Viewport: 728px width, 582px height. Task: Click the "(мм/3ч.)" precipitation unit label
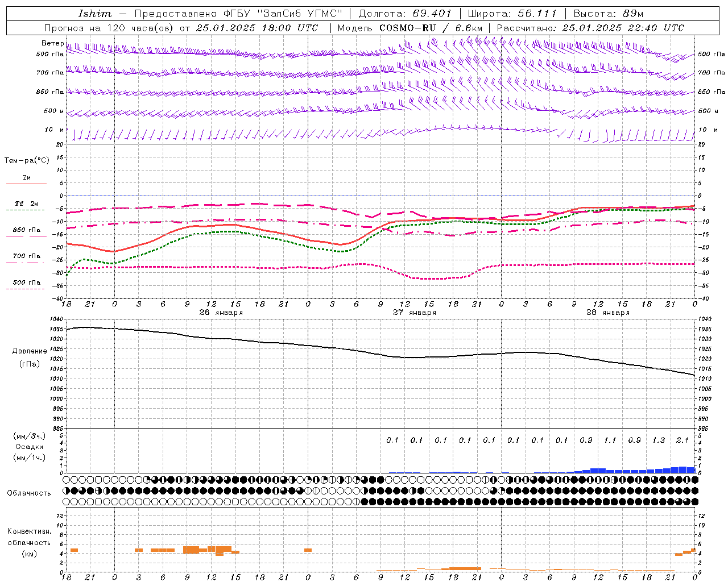click(x=30, y=436)
